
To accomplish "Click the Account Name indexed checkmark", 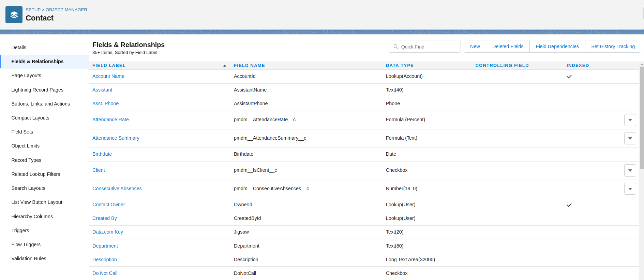I will click(569, 76).
